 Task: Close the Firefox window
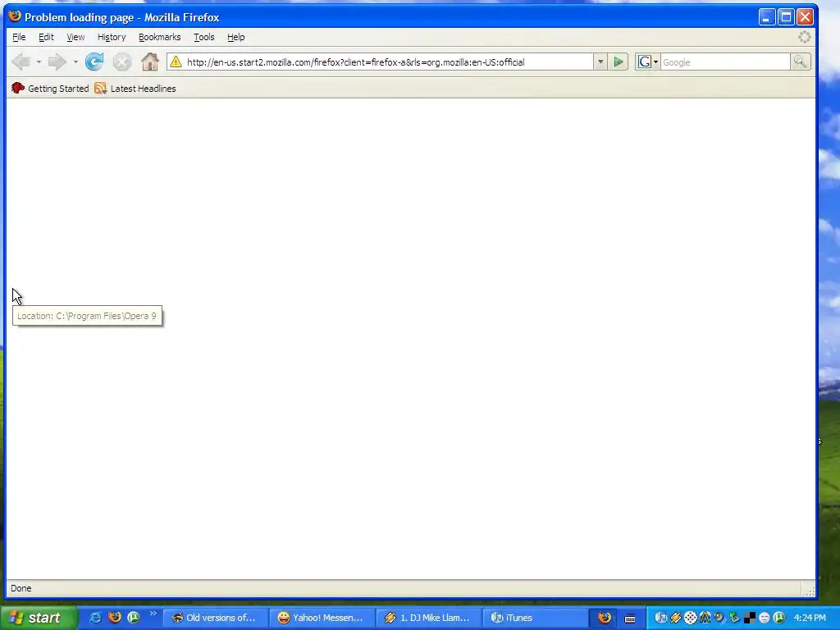806,17
